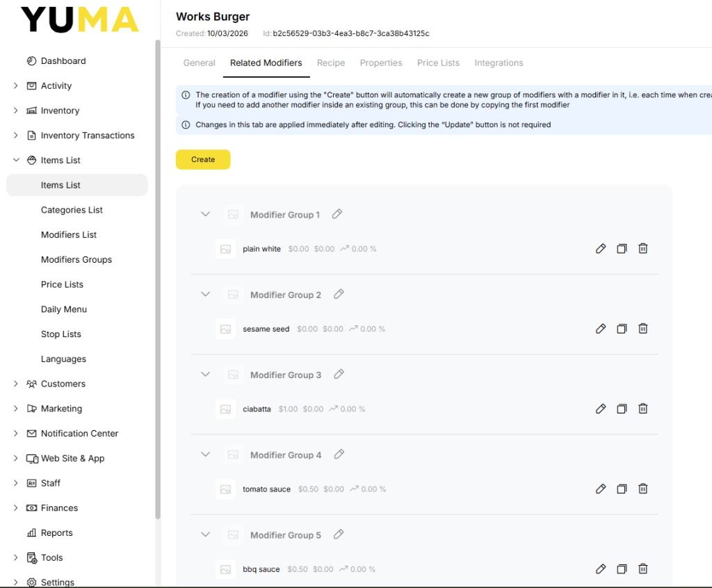Click the yellow Create button

tap(203, 159)
